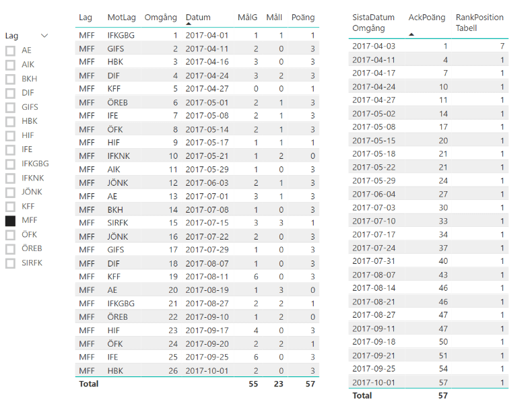Select AckPoäng value 40
The width and height of the screenshot is (532, 412).
tap(444, 261)
